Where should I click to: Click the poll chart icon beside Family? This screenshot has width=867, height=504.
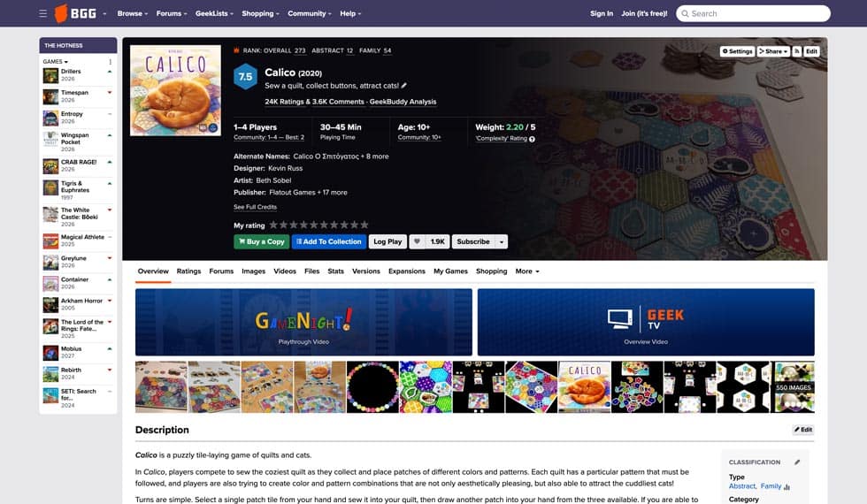(x=786, y=487)
